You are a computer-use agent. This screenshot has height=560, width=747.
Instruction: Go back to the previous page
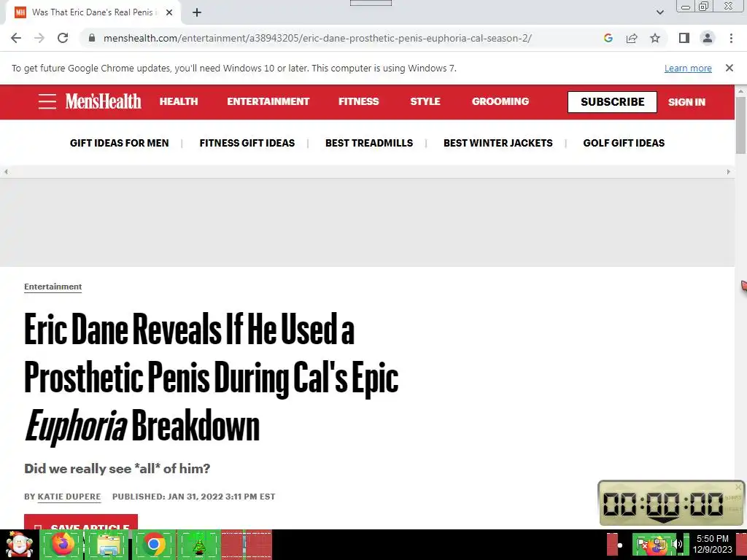pos(16,38)
